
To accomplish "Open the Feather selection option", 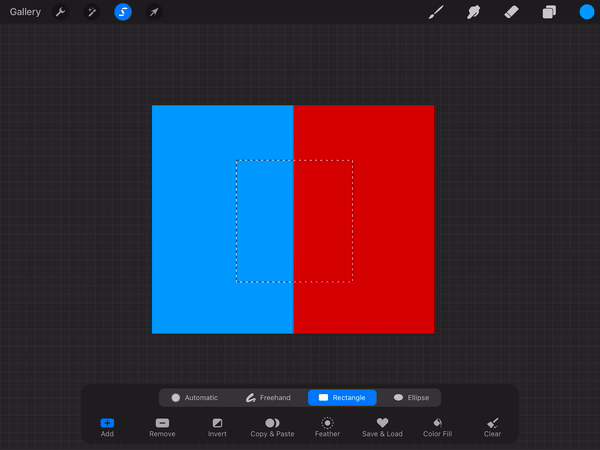I will (327, 427).
